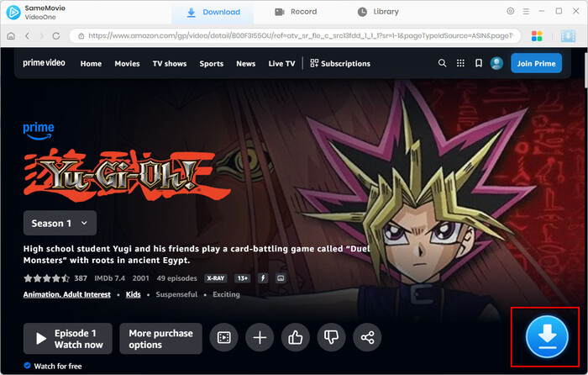The width and height of the screenshot is (588, 375).
Task: Add Yu-Gi-Oh! to watchlist with plus
Action: pyautogui.click(x=260, y=337)
